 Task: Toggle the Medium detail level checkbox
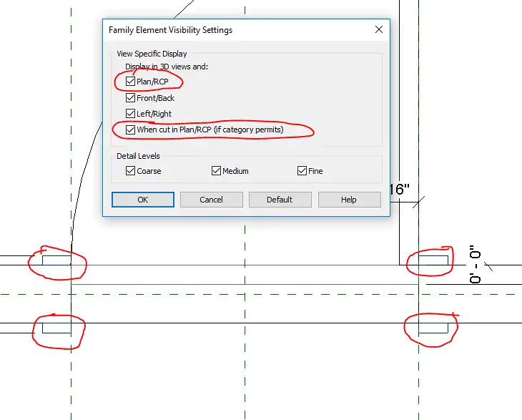pyautogui.click(x=216, y=171)
